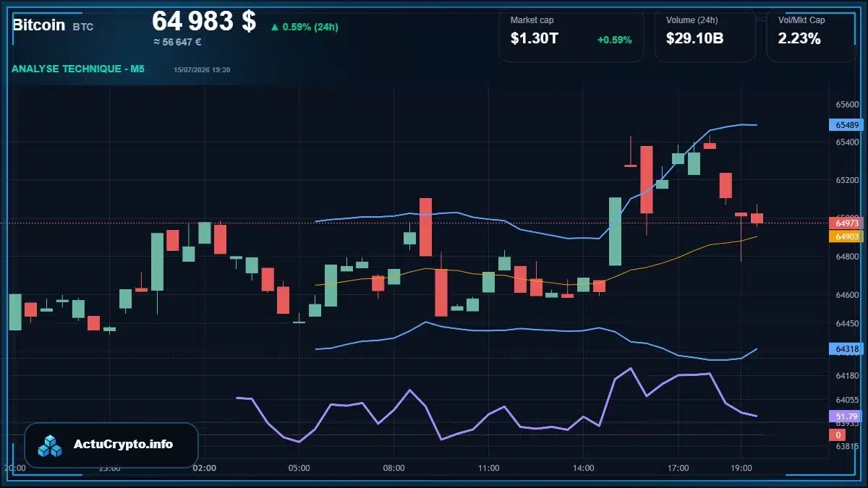Click the green up-triangle change indicator

(x=275, y=27)
